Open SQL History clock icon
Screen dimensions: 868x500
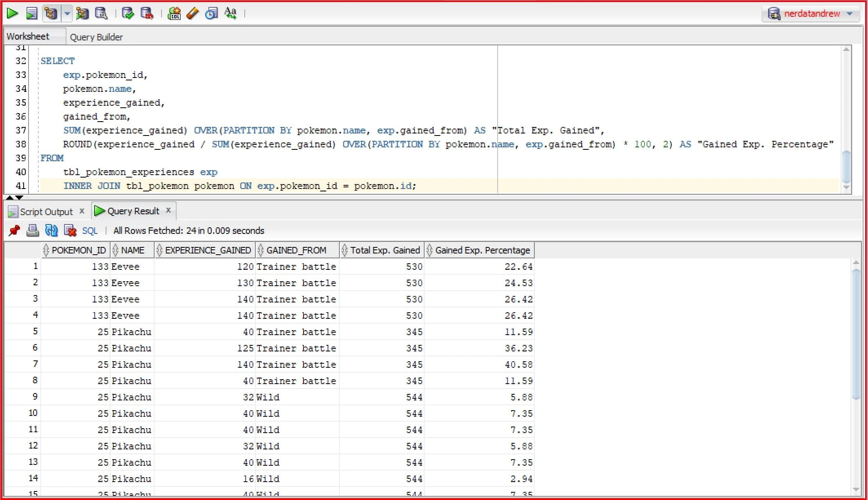point(211,13)
